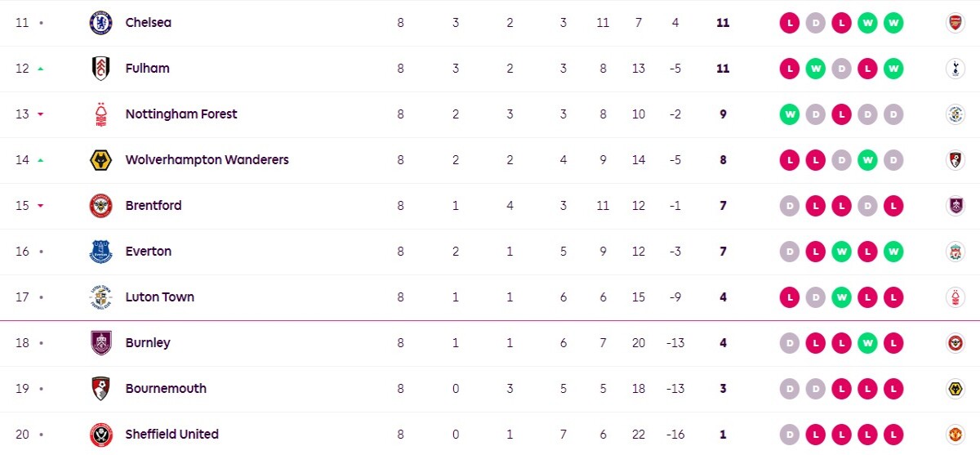This screenshot has width=980, height=455.
Task: Click Bournemouth's crest beside team name
Action: [x=100, y=389]
